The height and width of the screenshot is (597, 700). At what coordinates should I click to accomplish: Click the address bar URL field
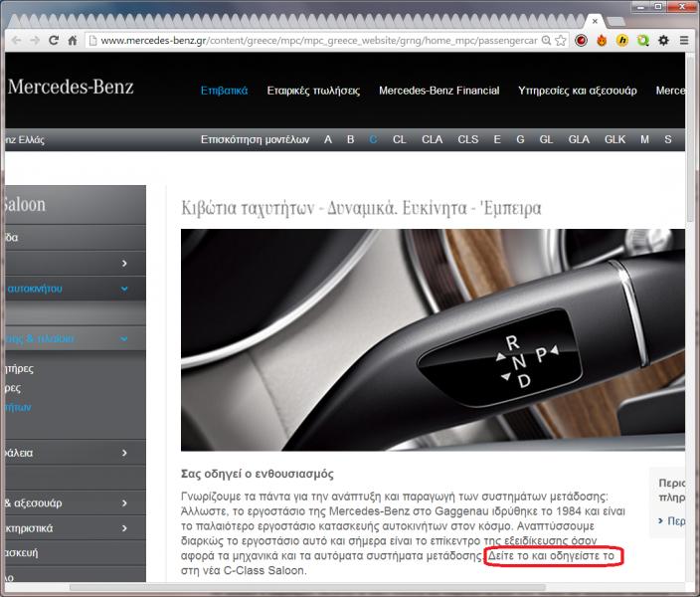[x=319, y=40]
